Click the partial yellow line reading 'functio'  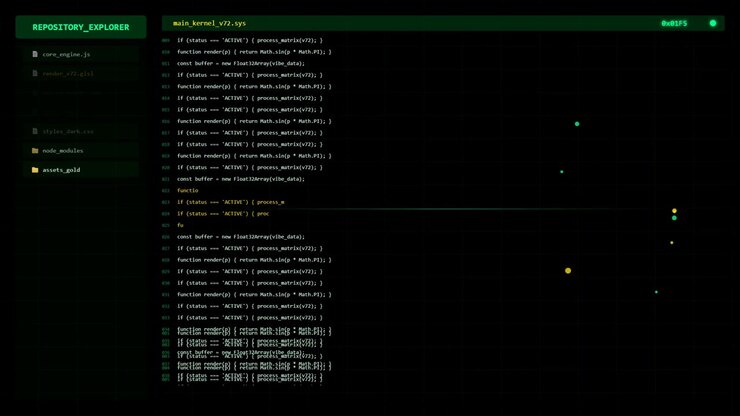pos(187,190)
